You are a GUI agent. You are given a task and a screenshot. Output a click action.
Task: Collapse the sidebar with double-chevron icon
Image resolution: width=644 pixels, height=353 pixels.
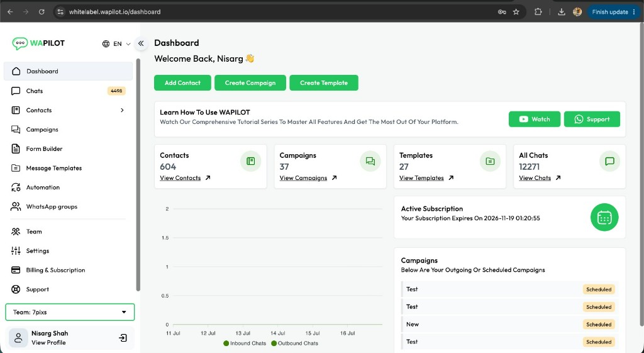pos(141,43)
